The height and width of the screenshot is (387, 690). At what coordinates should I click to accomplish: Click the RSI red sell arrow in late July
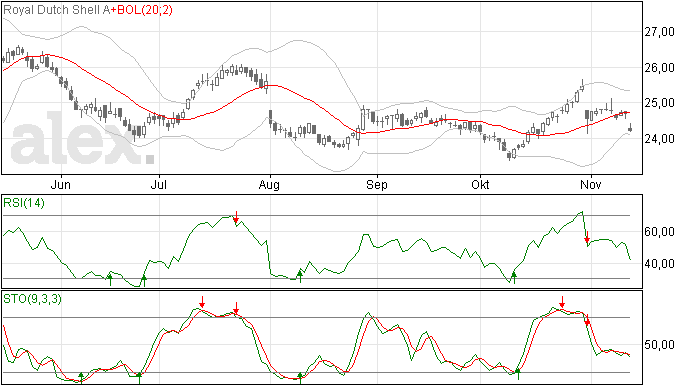click(x=236, y=217)
